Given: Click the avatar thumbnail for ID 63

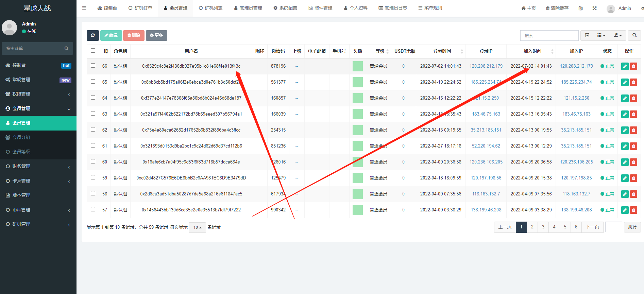Looking at the screenshot, I should click(358, 114).
